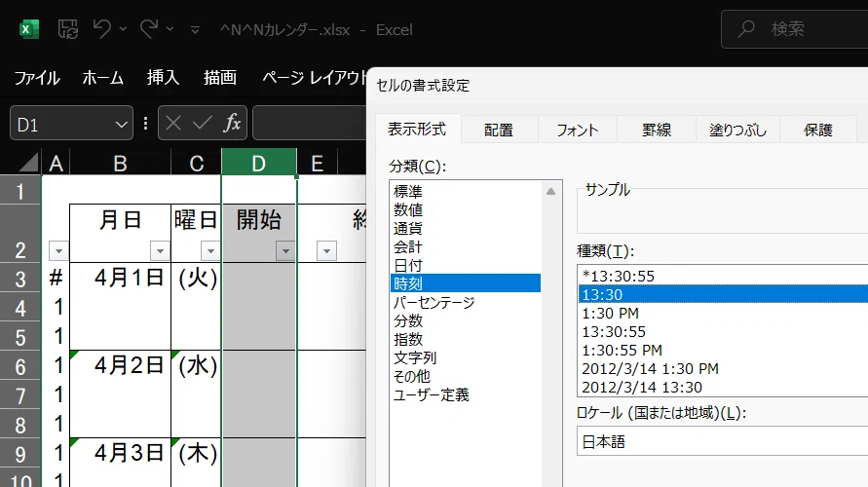Select 標準 in category list
The image size is (868, 487).
465,191
